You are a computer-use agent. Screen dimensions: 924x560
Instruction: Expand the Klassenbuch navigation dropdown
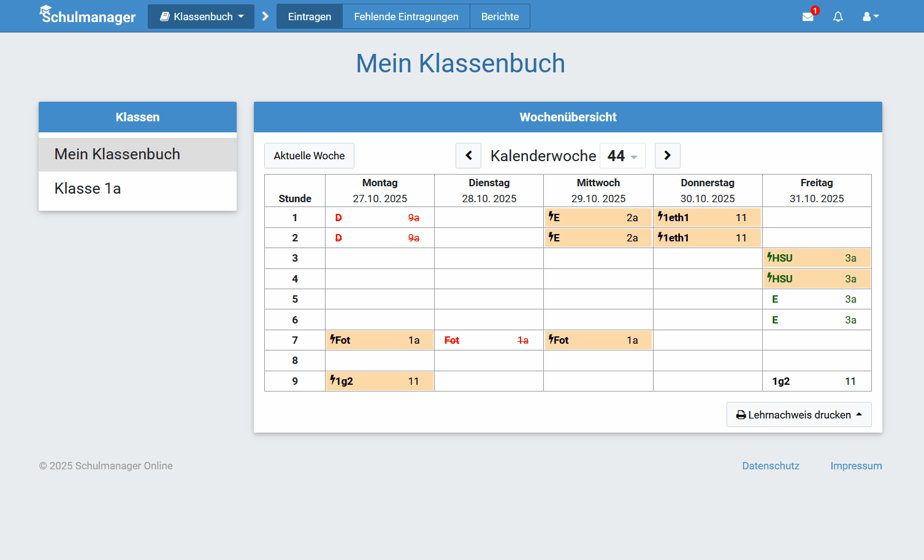[x=200, y=17]
